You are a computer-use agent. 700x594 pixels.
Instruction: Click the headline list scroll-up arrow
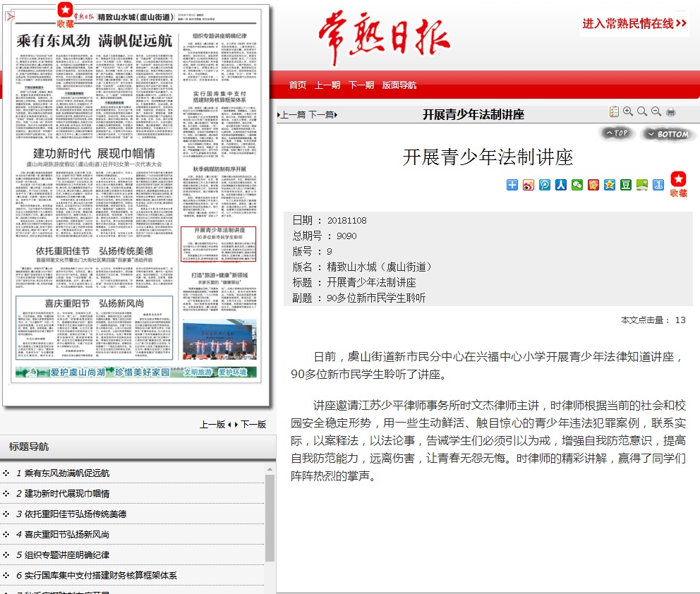click(270, 469)
